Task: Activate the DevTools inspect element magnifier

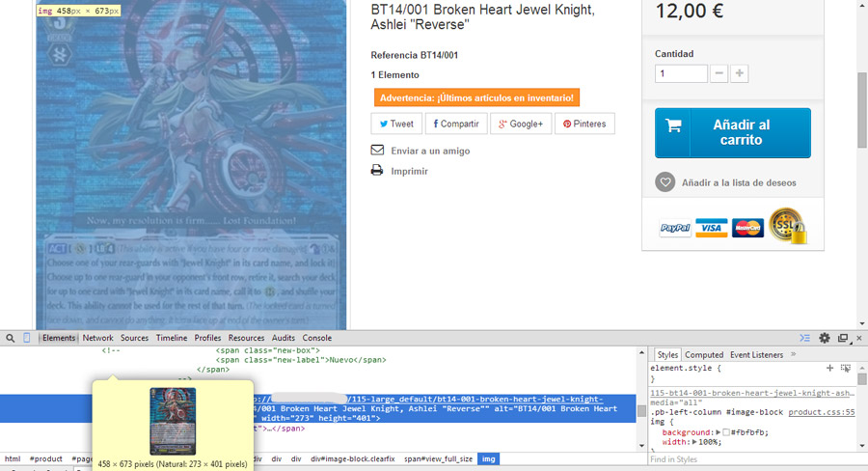Action: [10, 338]
